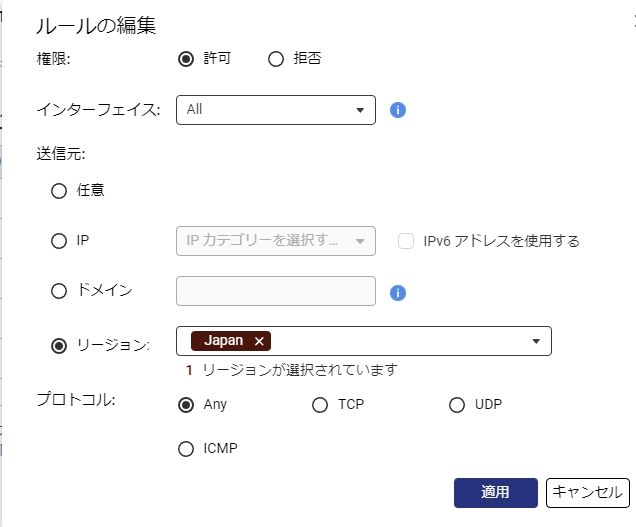Viewport: 636px width, 527px height.
Task: Select the IP source radio button
Action: pos(59,241)
